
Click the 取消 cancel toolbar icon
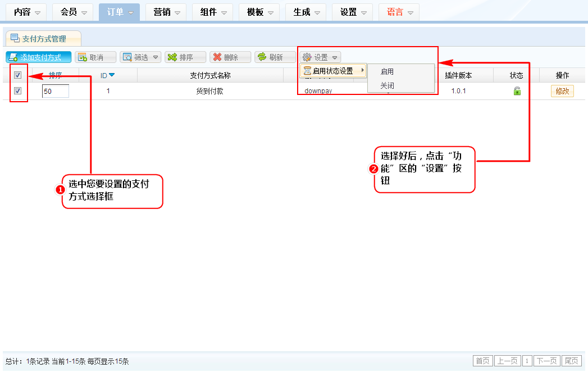82,57
